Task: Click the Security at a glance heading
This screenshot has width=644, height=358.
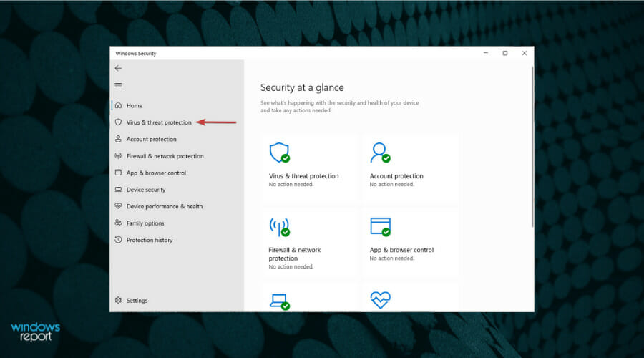Action: coord(302,87)
